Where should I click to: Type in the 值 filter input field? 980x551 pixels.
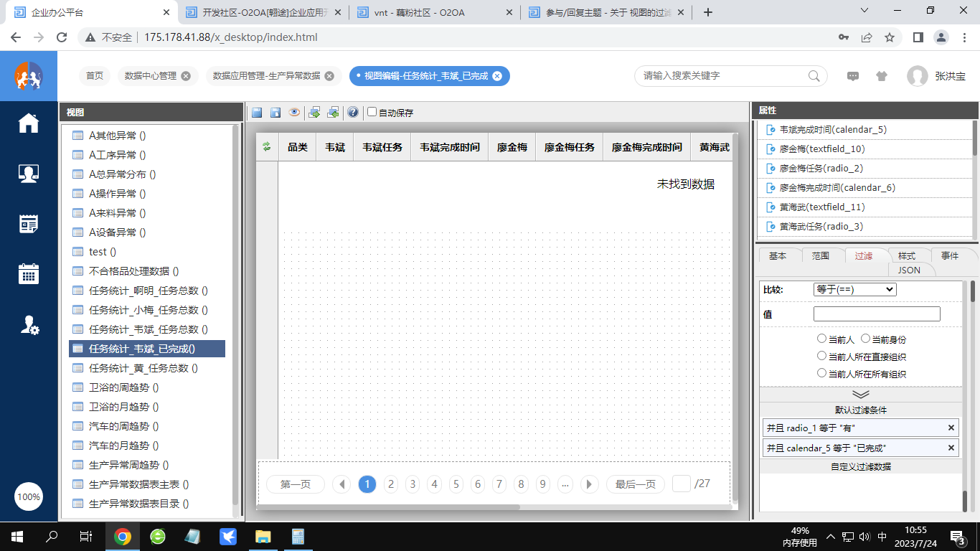pos(877,314)
